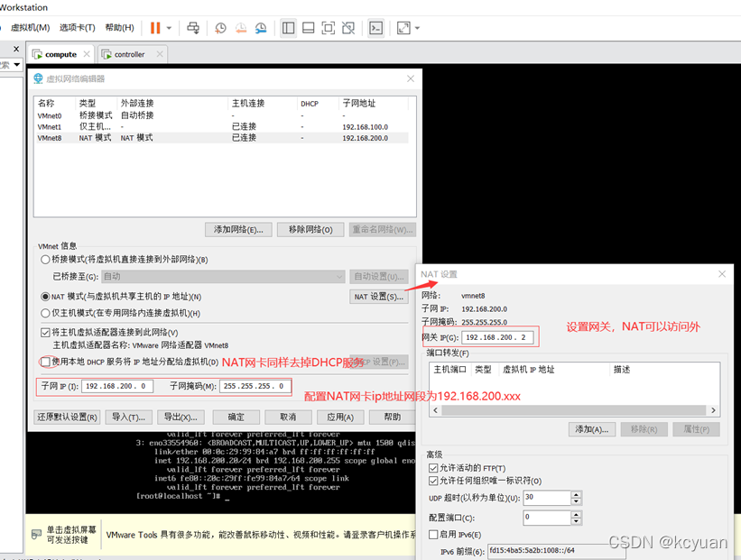Select the VMnet8 NAT network row
741x560 pixels.
(223, 138)
